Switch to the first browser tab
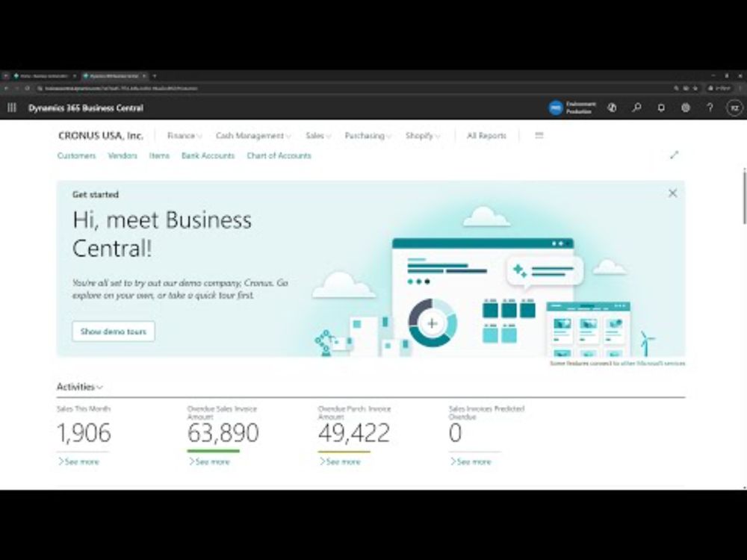Screen dimensions: 747x560 (45, 75)
